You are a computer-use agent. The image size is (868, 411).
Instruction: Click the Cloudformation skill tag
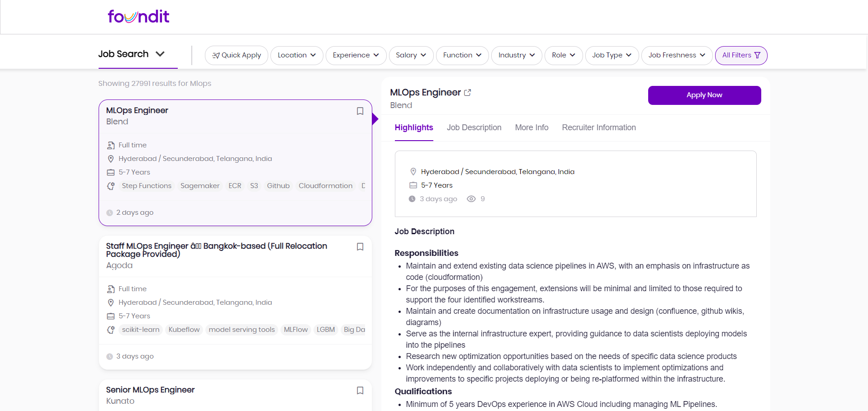pyautogui.click(x=326, y=186)
